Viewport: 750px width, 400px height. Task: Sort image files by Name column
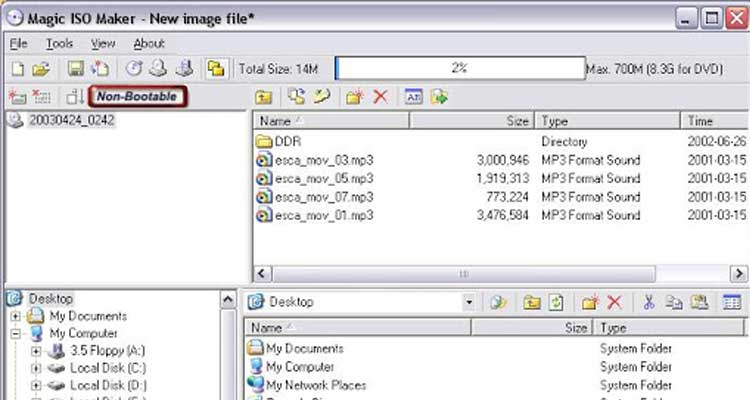(x=331, y=121)
